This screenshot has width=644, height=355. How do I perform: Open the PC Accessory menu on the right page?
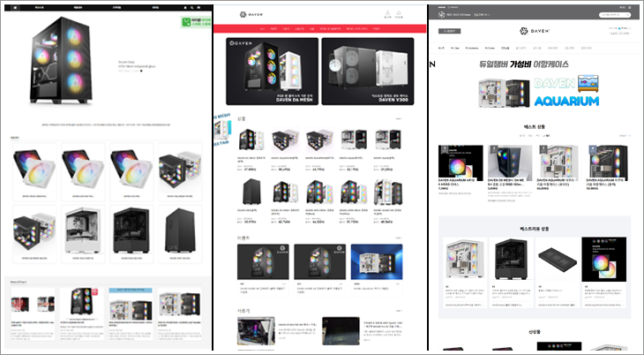[x=472, y=49]
